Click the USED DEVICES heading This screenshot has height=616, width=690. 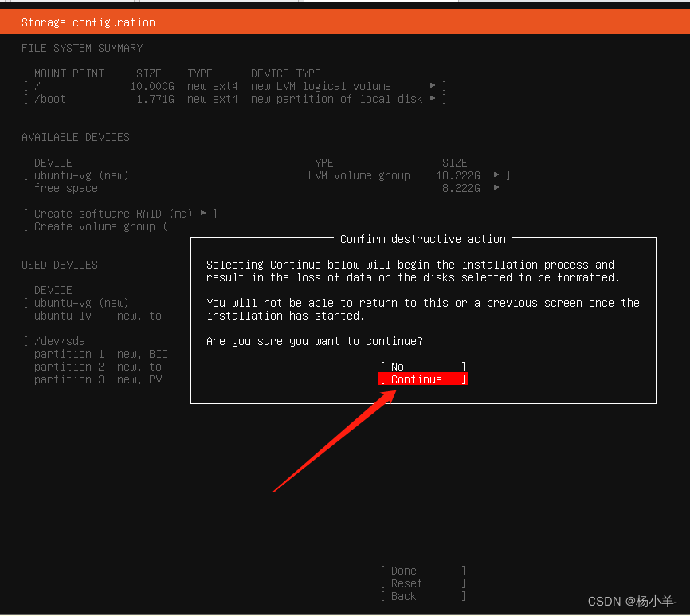(x=60, y=265)
